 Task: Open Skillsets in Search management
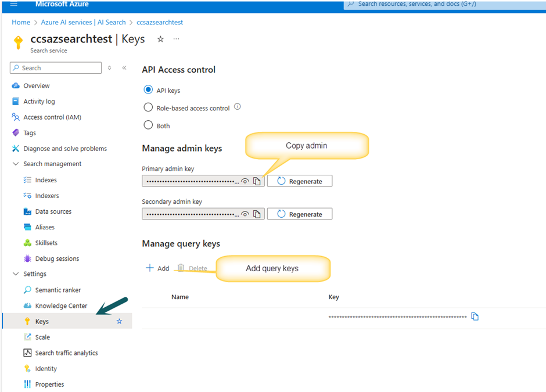pyautogui.click(x=46, y=243)
